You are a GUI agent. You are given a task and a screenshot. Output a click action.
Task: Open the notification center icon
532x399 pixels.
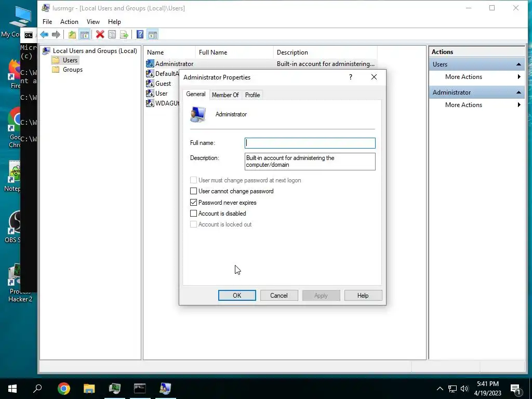(x=516, y=389)
